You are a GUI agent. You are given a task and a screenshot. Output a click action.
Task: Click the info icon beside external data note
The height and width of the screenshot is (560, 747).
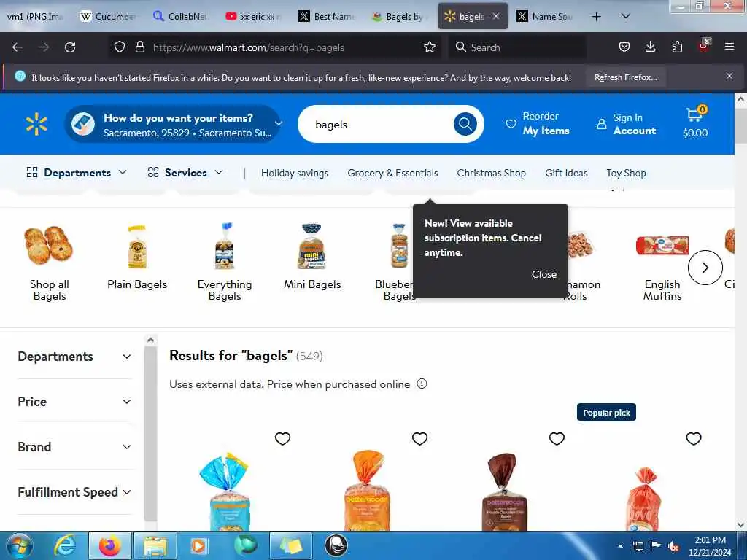pos(422,384)
